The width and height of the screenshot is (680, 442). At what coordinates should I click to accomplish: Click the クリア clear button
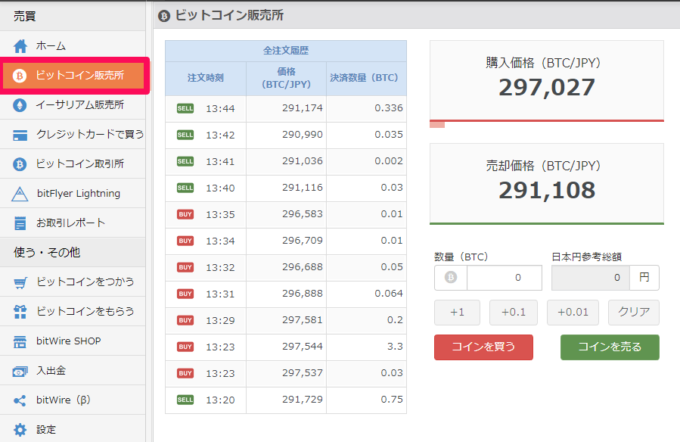click(x=634, y=312)
